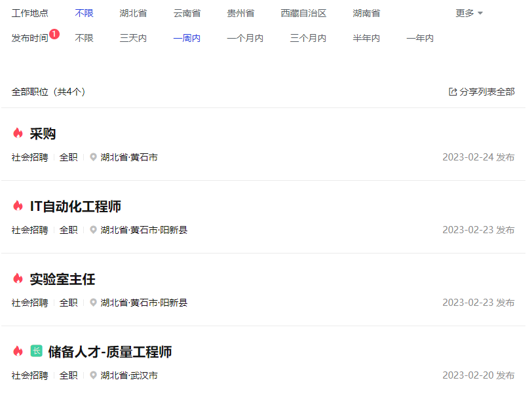
Task: Select 三个月内 publish time filter
Action: (308, 38)
